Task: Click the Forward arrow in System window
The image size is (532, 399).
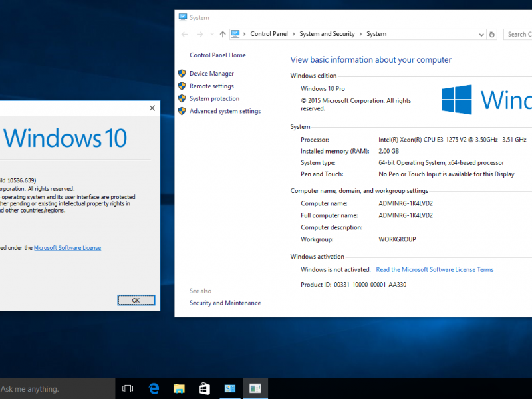Action: coord(200,35)
